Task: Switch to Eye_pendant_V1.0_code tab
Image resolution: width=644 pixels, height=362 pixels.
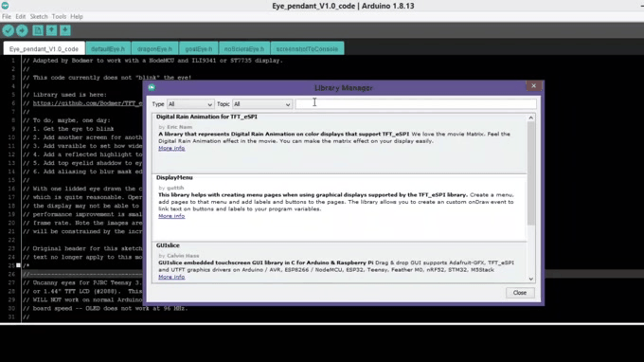Action: click(44, 48)
